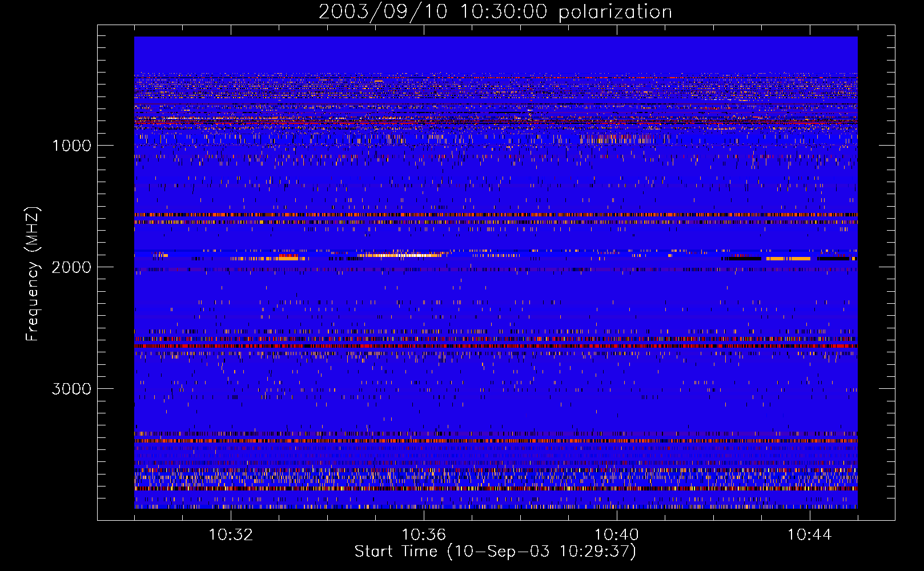Click the 10:40 time tick label
Screen dimensions: 924x571
(617, 535)
